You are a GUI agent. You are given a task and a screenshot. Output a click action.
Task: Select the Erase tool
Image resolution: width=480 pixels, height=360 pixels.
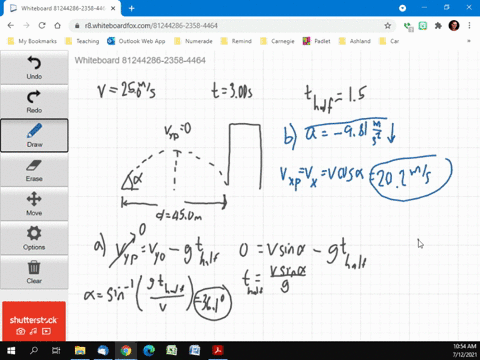34,170
